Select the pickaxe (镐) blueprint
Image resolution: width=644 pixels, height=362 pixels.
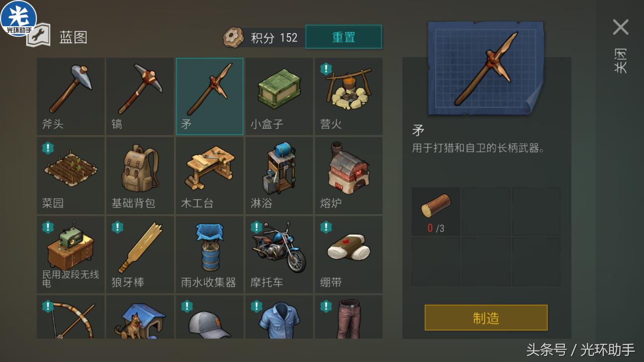pos(140,97)
